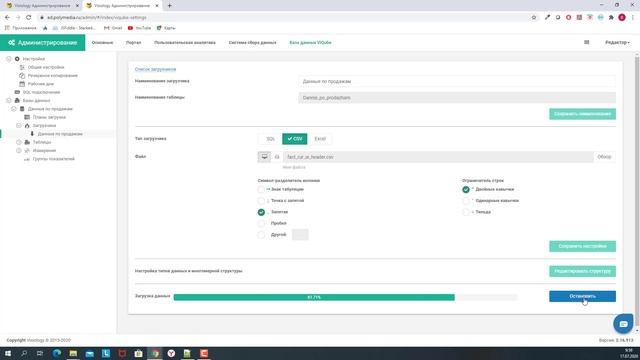
Task: Click the Группы показателей chart icon
Action: click(27, 159)
